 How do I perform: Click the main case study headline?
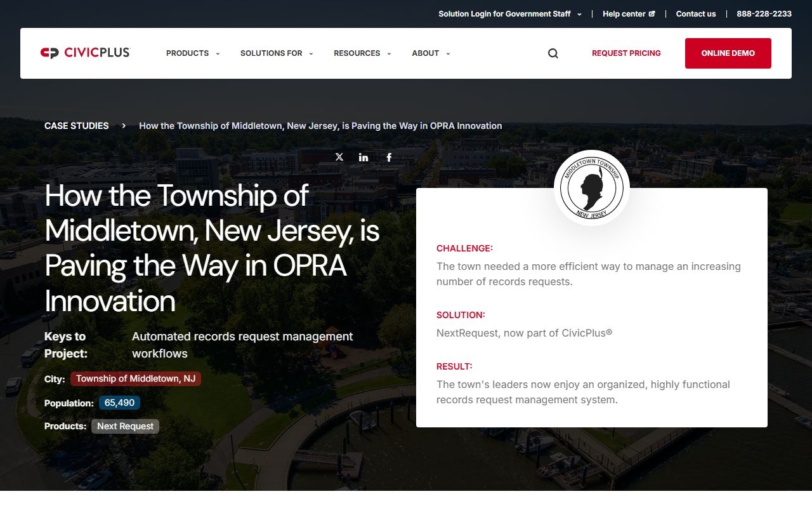(212, 248)
